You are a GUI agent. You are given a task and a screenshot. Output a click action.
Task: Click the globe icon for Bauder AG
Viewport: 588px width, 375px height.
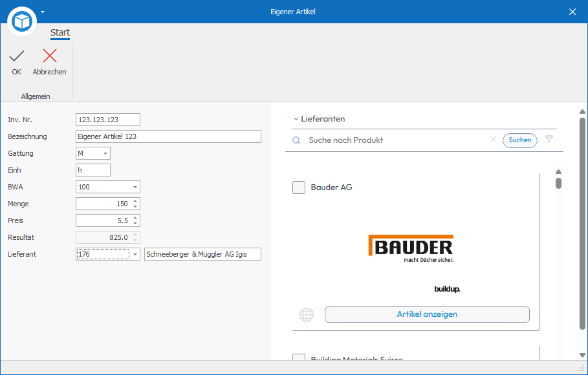point(307,315)
